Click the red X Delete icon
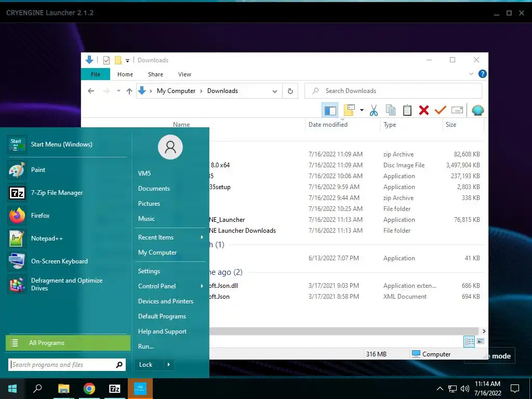532x399 pixels. pyautogui.click(x=424, y=110)
